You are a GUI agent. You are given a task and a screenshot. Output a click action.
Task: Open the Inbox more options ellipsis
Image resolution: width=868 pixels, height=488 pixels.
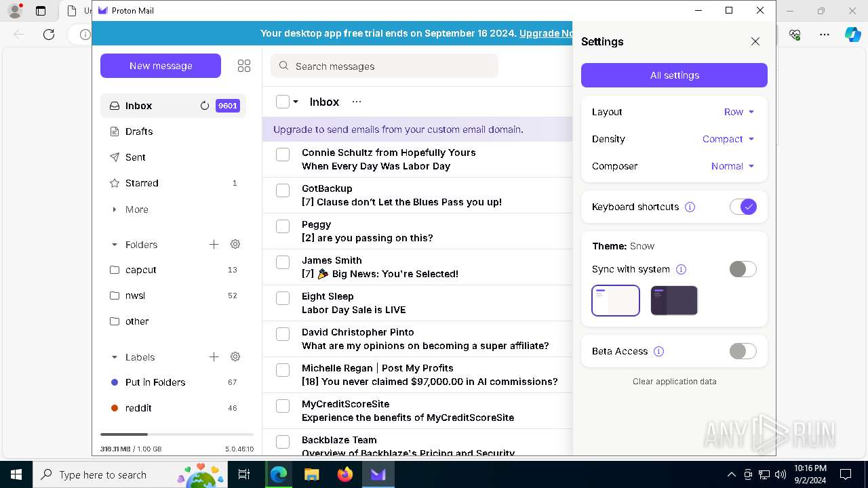pyautogui.click(x=357, y=102)
